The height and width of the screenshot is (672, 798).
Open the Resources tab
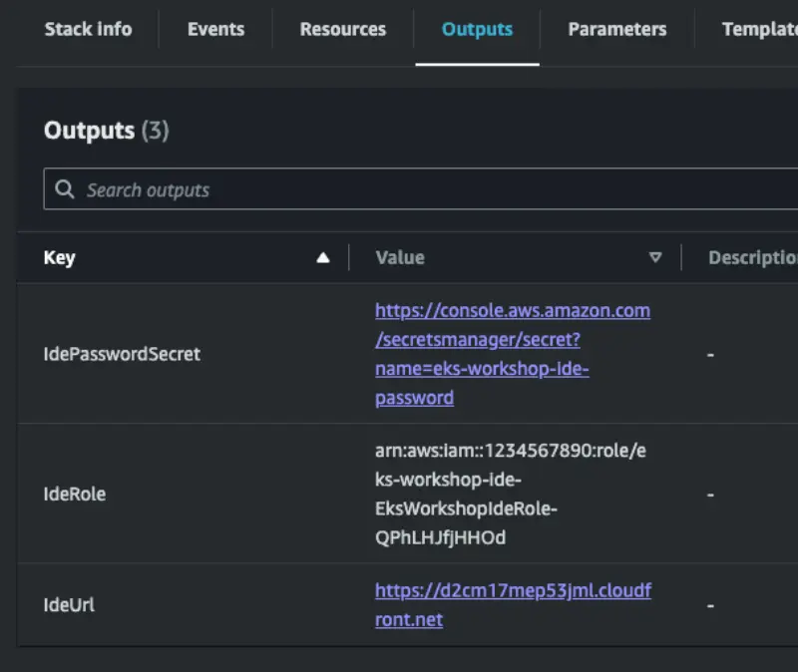pyautogui.click(x=342, y=30)
